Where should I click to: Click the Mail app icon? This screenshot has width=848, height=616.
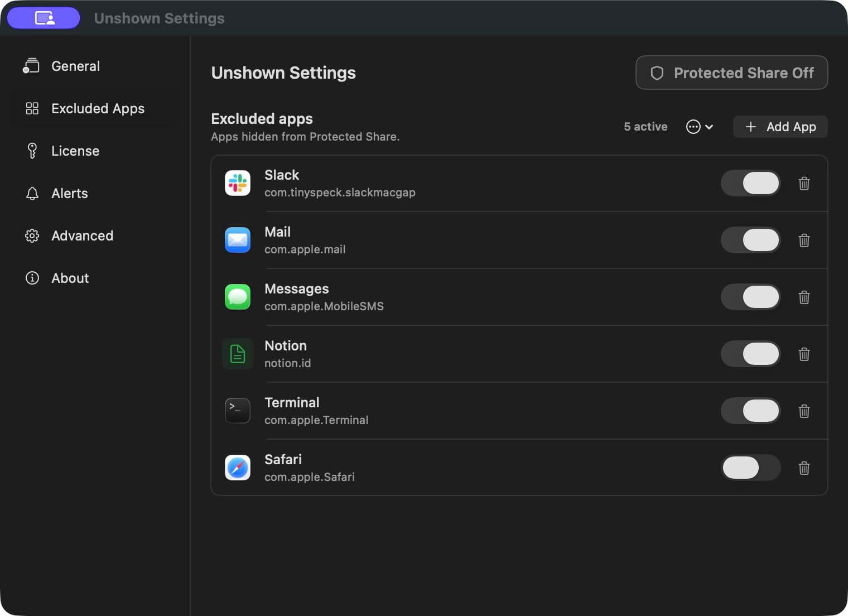pos(238,240)
